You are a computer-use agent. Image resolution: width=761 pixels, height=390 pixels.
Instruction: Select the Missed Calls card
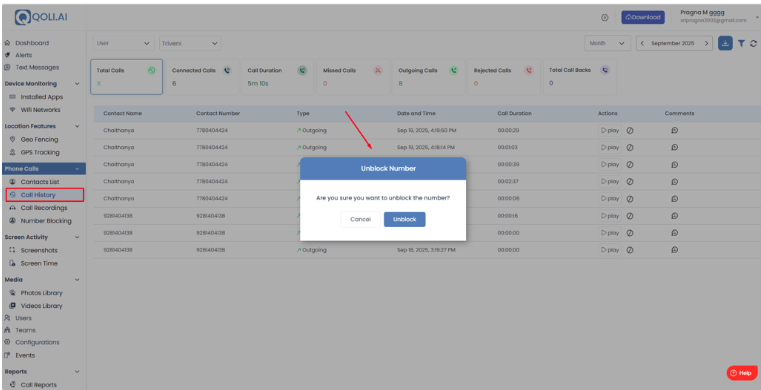353,77
